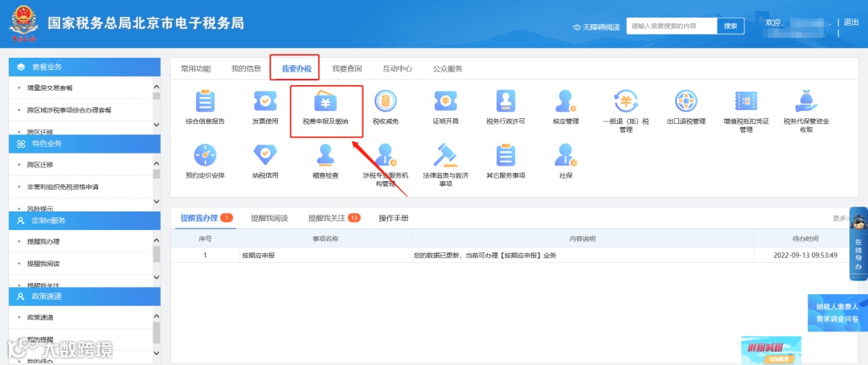
Task: Open the 涉税专业服务机构管理 icon
Action: click(385, 156)
